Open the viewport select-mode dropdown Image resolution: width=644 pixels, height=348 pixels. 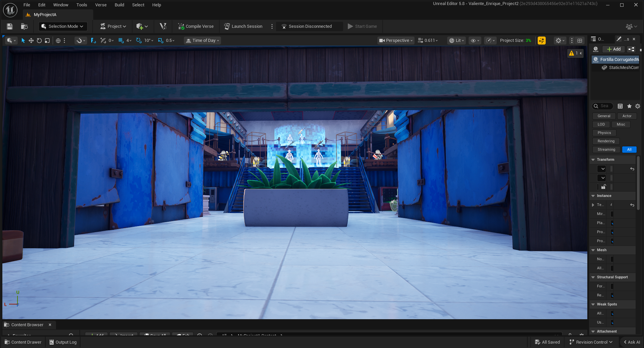[11, 41]
